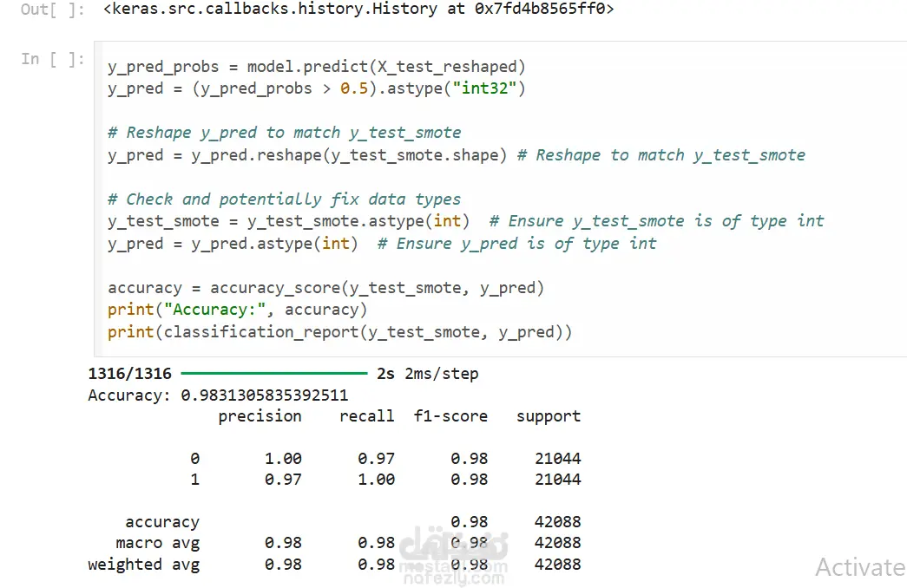
Task: Click the 'macro avg' row label
Action: 157,543
